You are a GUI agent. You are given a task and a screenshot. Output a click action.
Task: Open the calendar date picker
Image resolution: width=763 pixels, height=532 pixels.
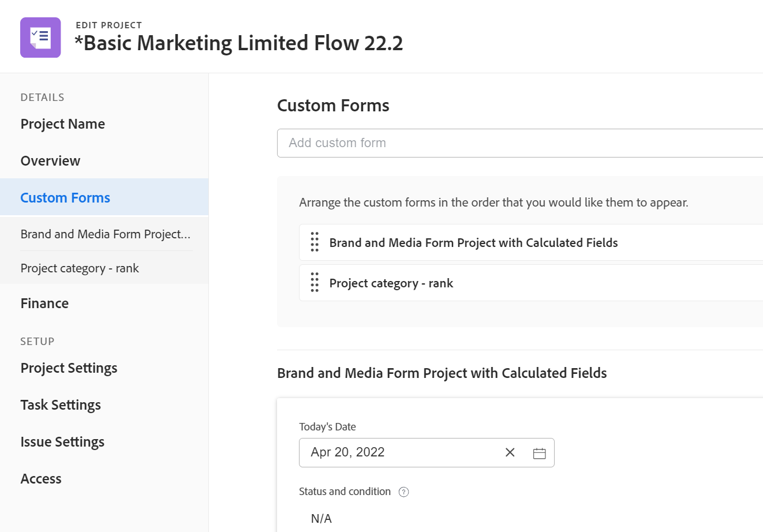coord(540,453)
